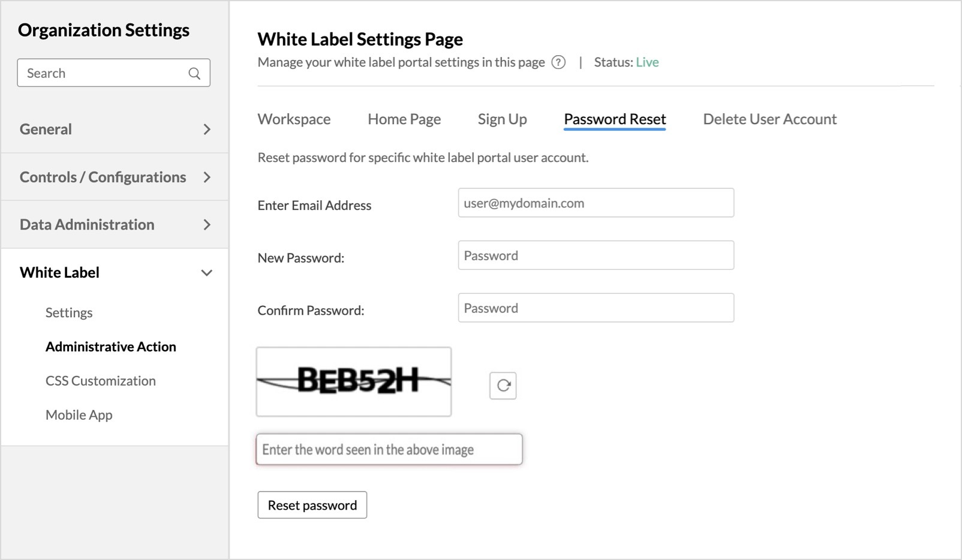Refresh the captcha image
962x560 pixels.
[x=503, y=386]
